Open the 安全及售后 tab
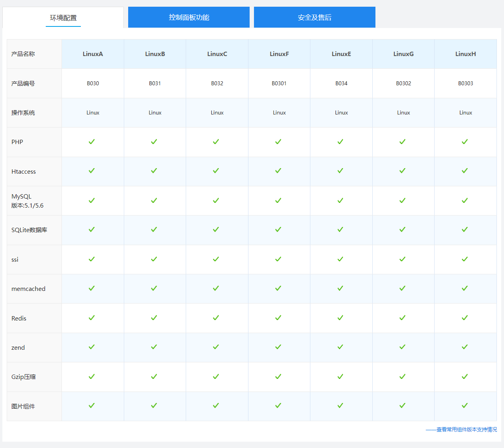The height and width of the screenshot is (448, 504). (x=314, y=17)
